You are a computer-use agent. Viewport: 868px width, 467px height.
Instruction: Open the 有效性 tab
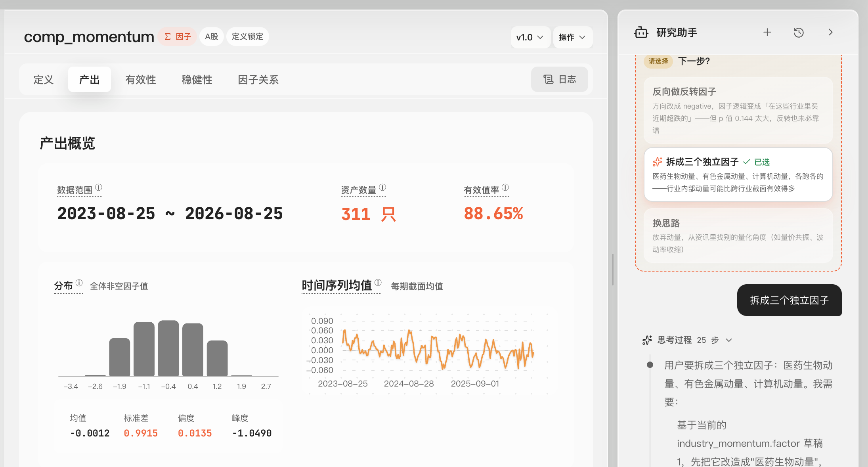tap(141, 80)
